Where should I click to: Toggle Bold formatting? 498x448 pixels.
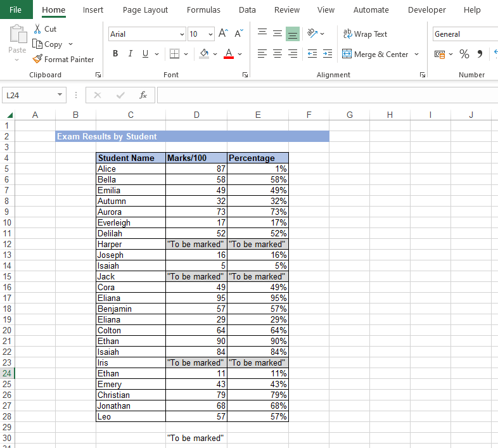(115, 54)
